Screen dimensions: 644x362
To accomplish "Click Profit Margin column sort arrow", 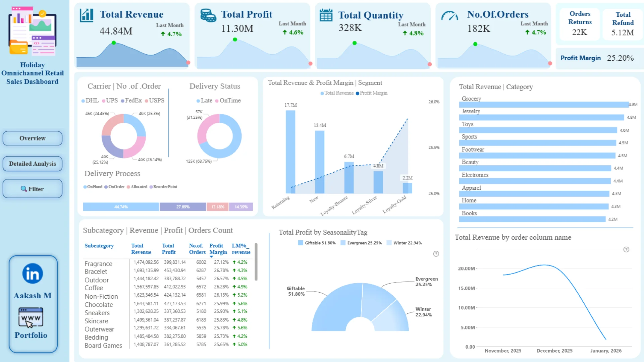I will pos(211,257).
